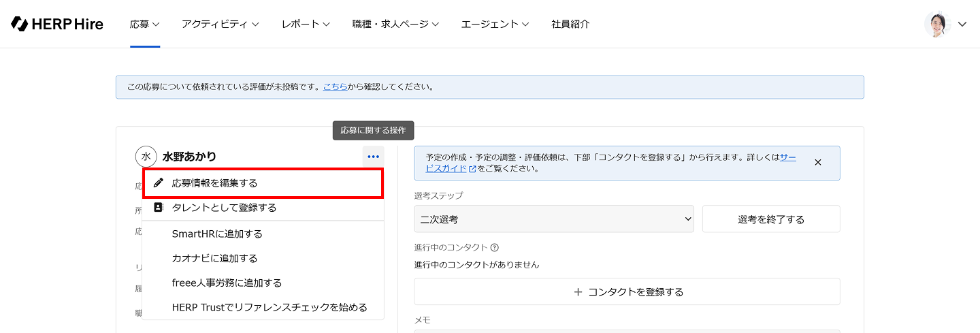Screen dimensions: 980x333
Task: Click the pencil icon for editing application info
Action: (x=159, y=183)
